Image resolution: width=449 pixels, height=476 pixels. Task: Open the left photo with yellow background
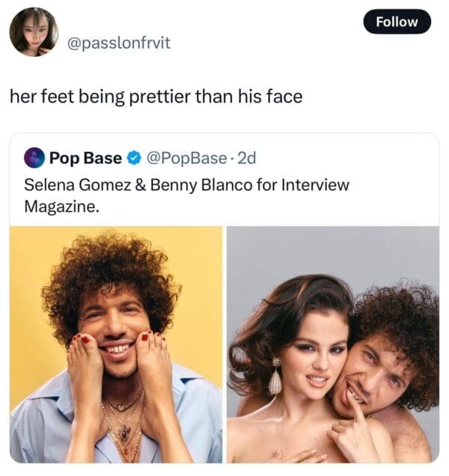pos(116,344)
